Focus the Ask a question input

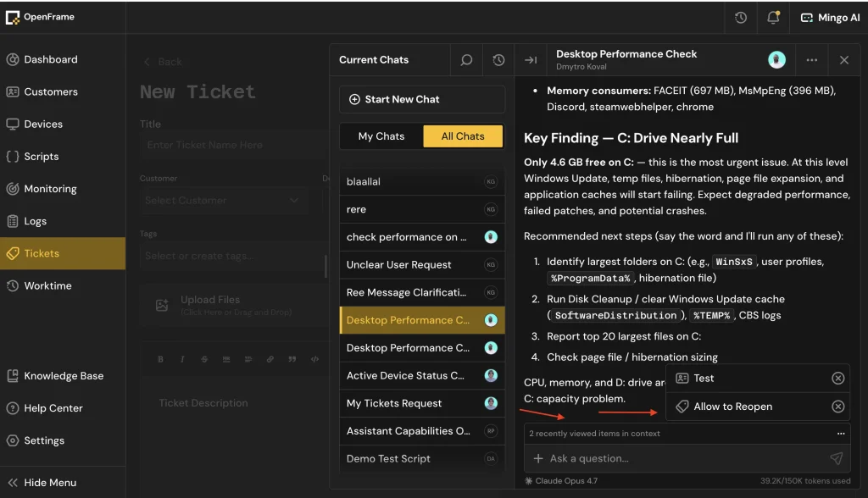click(x=687, y=458)
